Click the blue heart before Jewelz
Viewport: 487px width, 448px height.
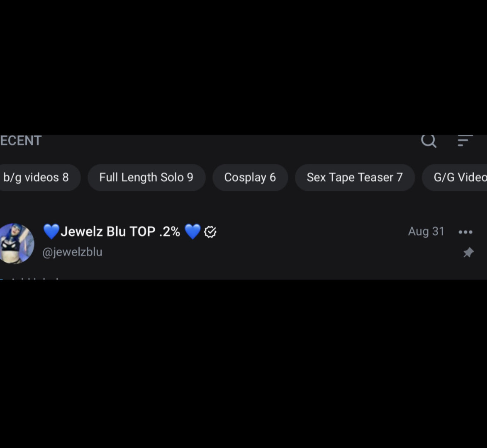[51, 231]
